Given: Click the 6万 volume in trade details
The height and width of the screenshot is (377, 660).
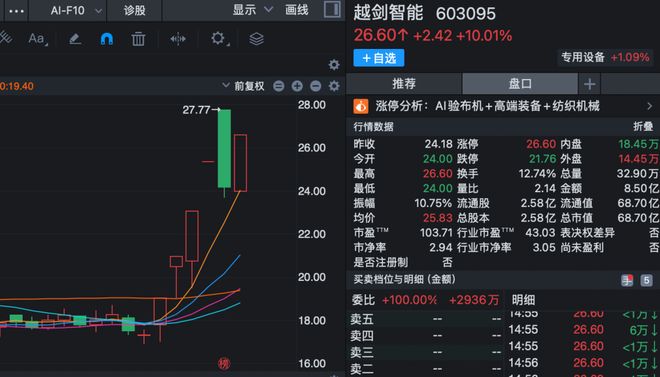Looking at the screenshot, I should click(639, 330).
